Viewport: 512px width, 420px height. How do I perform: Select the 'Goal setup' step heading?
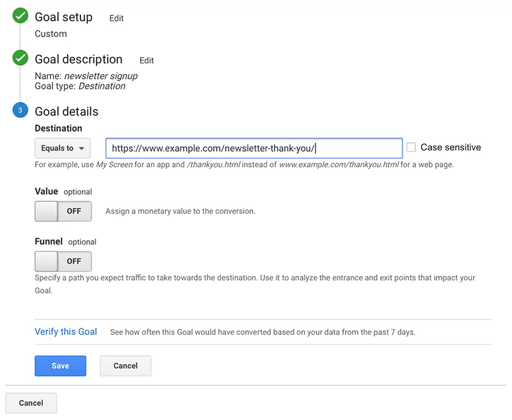pos(63,17)
